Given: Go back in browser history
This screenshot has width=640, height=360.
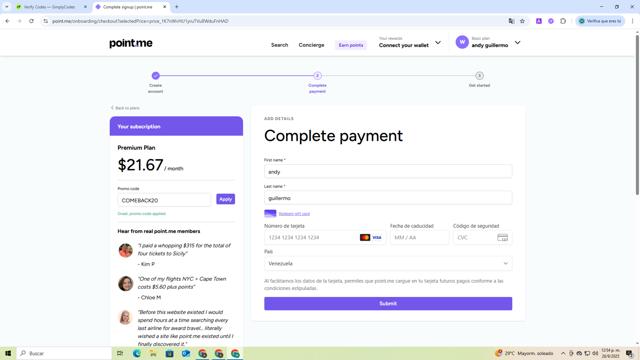Looking at the screenshot, I should click(x=7, y=21).
